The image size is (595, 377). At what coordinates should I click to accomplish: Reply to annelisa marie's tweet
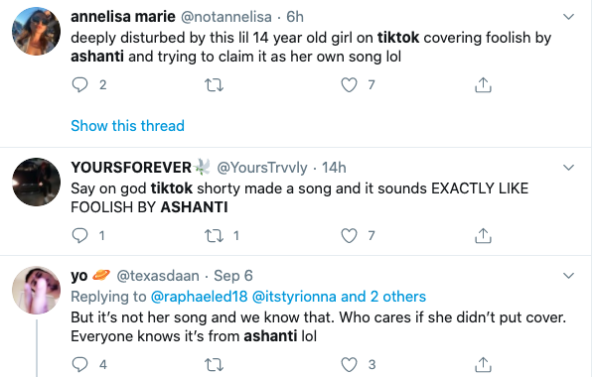(80, 85)
